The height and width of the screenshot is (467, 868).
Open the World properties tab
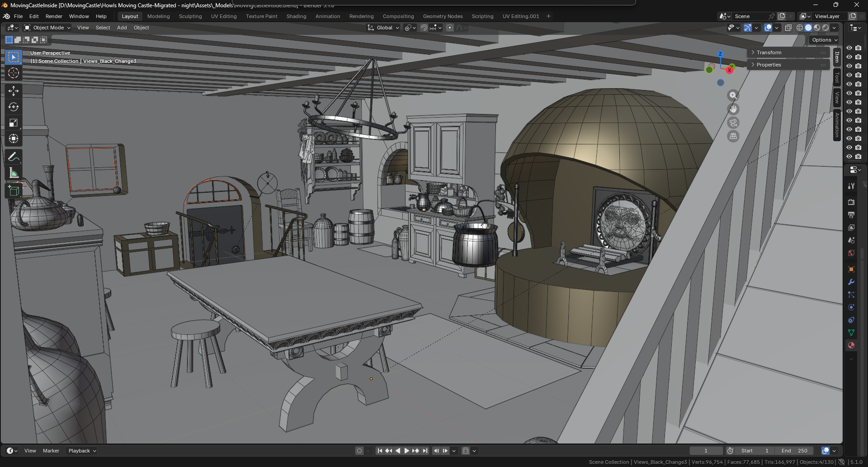(851, 253)
